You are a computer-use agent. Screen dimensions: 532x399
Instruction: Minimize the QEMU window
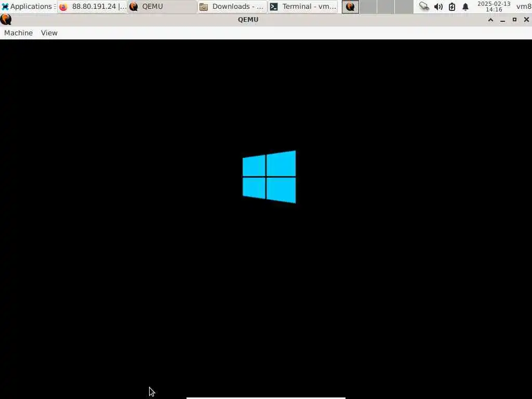(502, 20)
